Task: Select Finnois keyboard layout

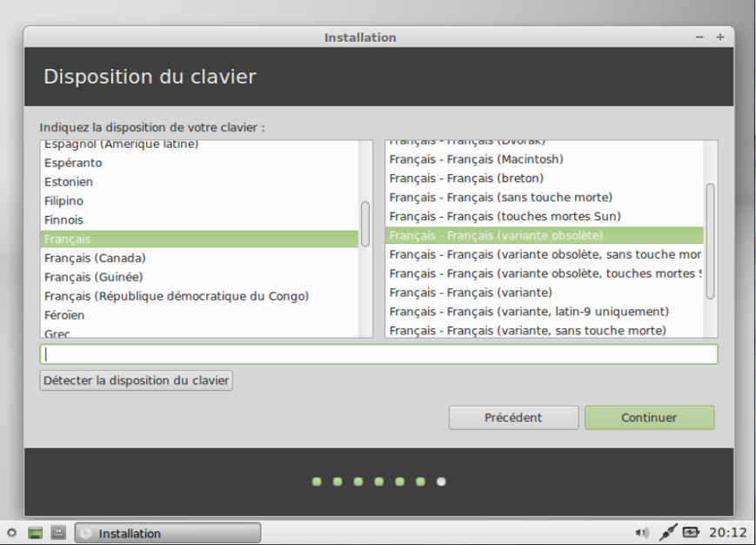Action: [199, 220]
